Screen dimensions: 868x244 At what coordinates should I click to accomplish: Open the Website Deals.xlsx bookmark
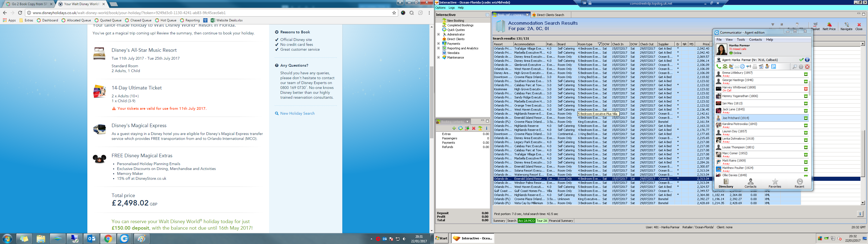pos(226,20)
